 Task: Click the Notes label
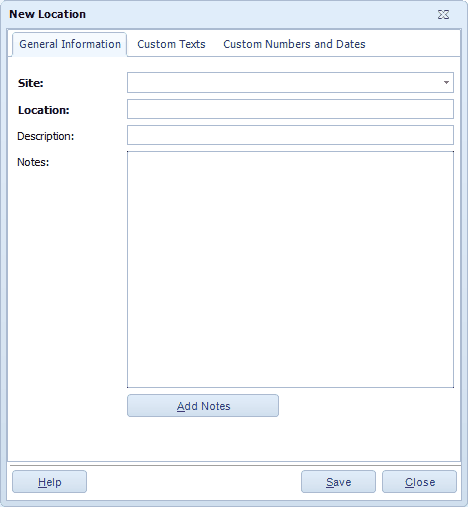coord(33,162)
